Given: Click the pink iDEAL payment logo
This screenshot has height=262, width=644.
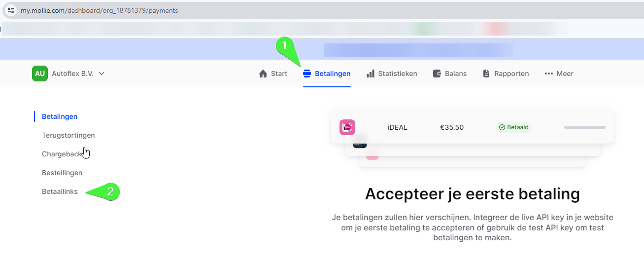Looking at the screenshot, I should tap(347, 127).
